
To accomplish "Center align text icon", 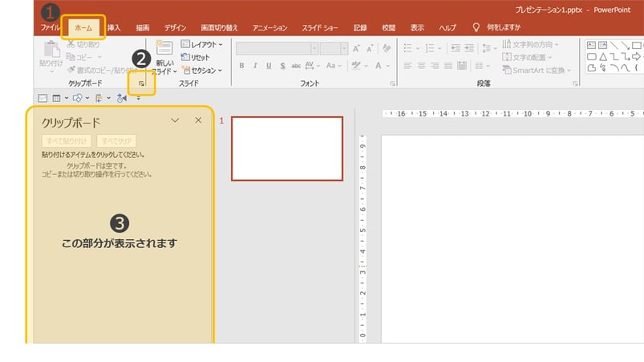I will (x=421, y=66).
